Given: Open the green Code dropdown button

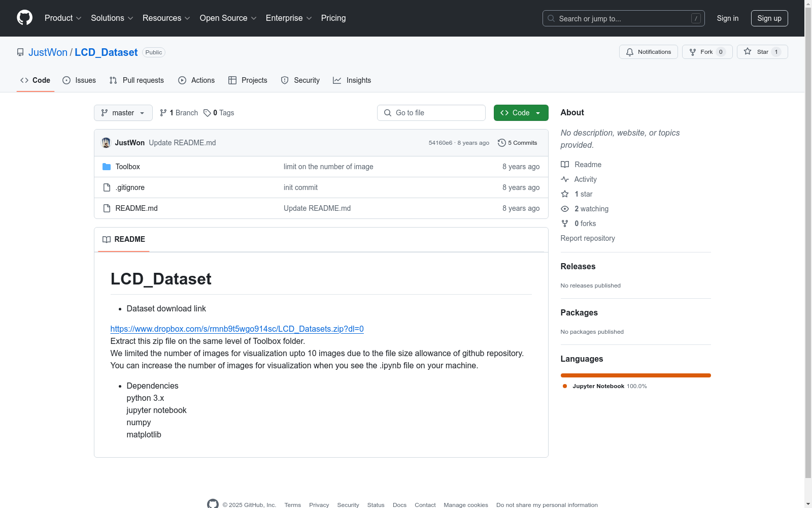Looking at the screenshot, I should [x=521, y=113].
